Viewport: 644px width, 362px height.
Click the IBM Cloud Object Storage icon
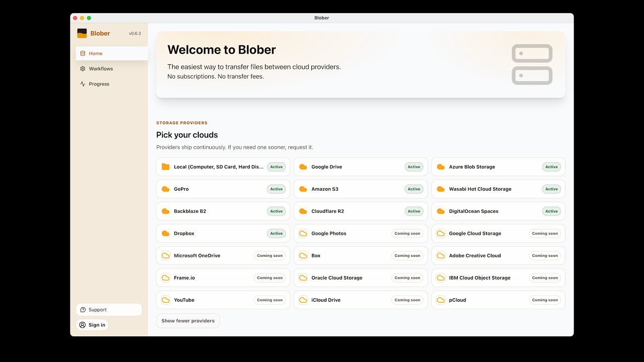point(441,278)
